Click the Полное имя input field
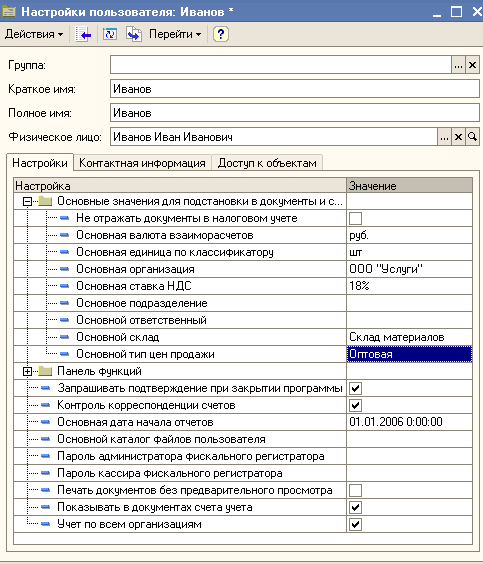This screenshot has height=564, width=483. click(x=295, y=113)
